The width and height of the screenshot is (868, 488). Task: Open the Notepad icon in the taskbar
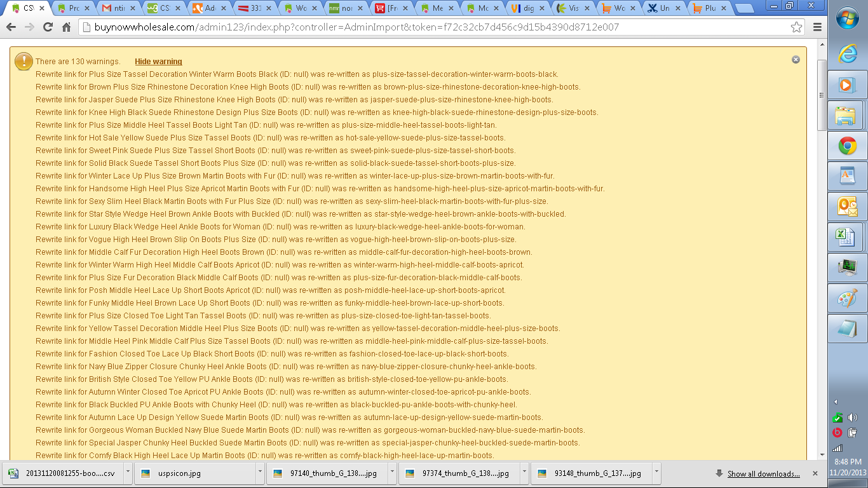(x=847, y=329)
